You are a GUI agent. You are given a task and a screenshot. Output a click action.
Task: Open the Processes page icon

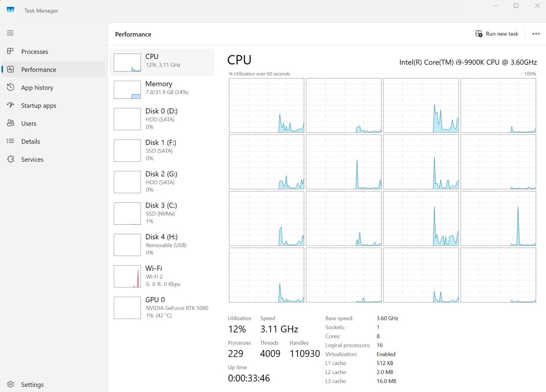point(10,51)
